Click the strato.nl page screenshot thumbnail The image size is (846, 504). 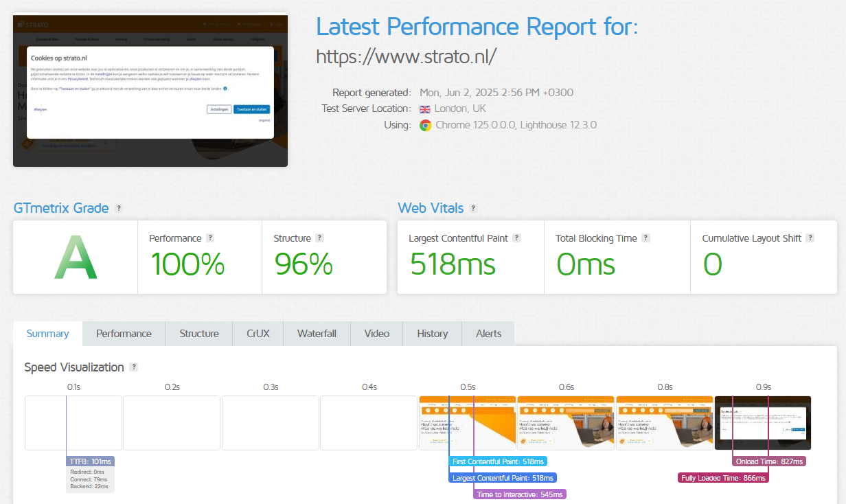pos(150,91)
